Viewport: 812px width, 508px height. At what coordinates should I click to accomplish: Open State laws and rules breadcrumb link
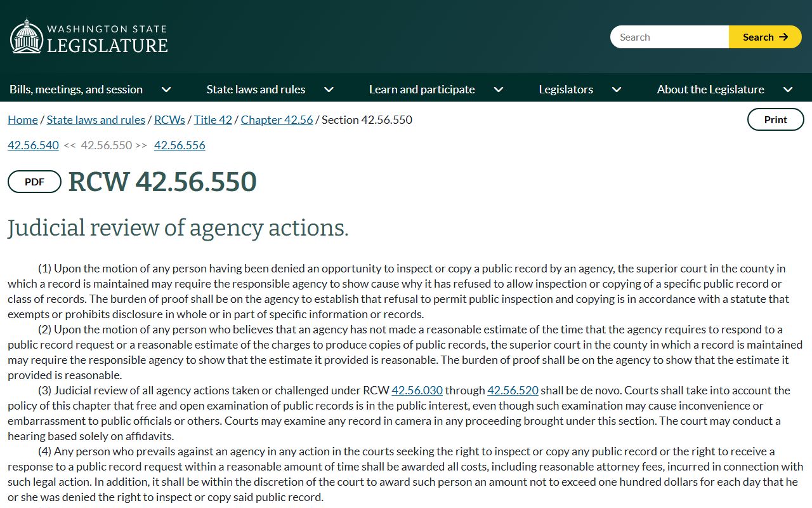(96, 119)
